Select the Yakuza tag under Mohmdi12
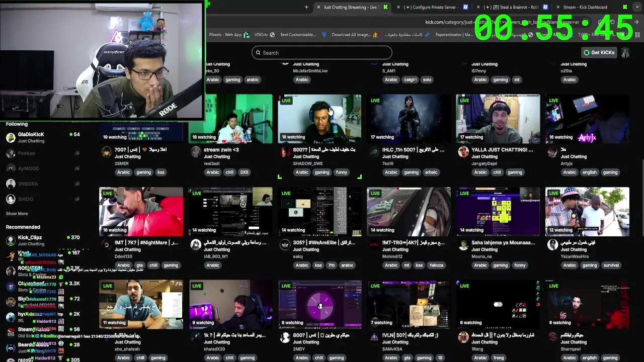This screenshot has height=362, width=644. point(436,265)
